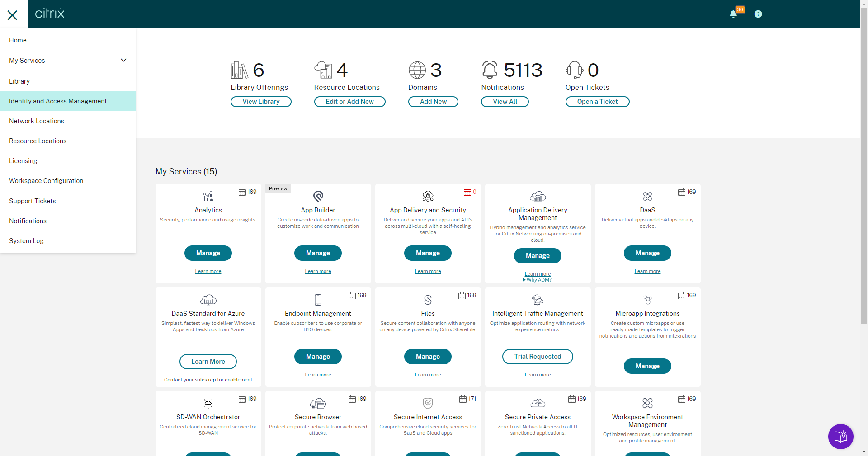The width and height of the screenshot is (868, 456).
Task: Click the Open Tickets headset icon
Action: click(574, 70)
